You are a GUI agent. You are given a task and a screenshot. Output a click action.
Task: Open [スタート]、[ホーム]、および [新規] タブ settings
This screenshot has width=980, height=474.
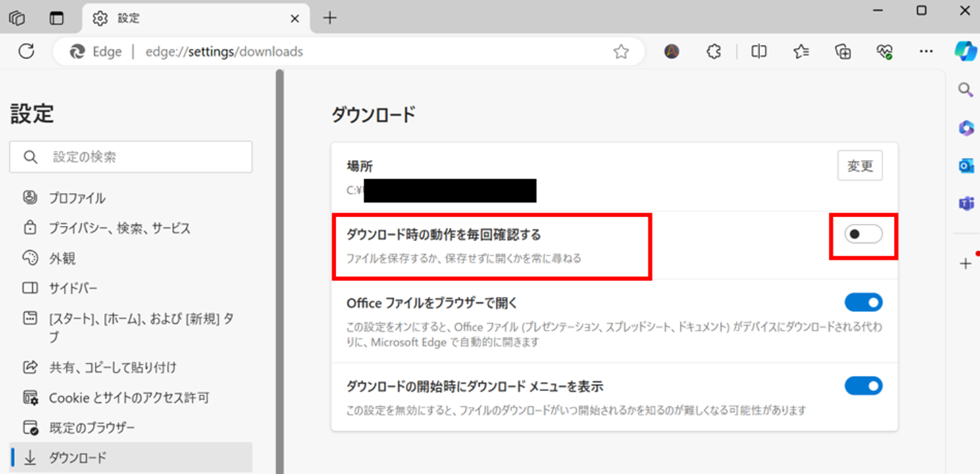131,327
